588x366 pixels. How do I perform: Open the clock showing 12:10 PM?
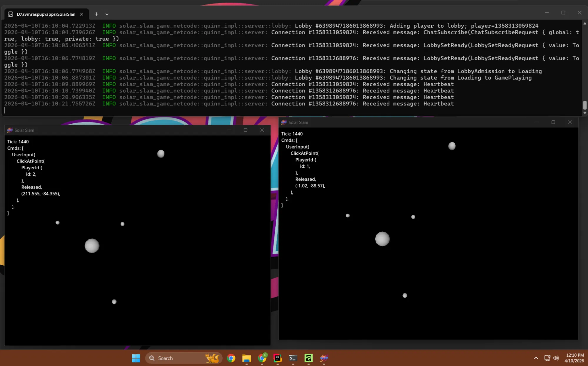tap(574, 358)
